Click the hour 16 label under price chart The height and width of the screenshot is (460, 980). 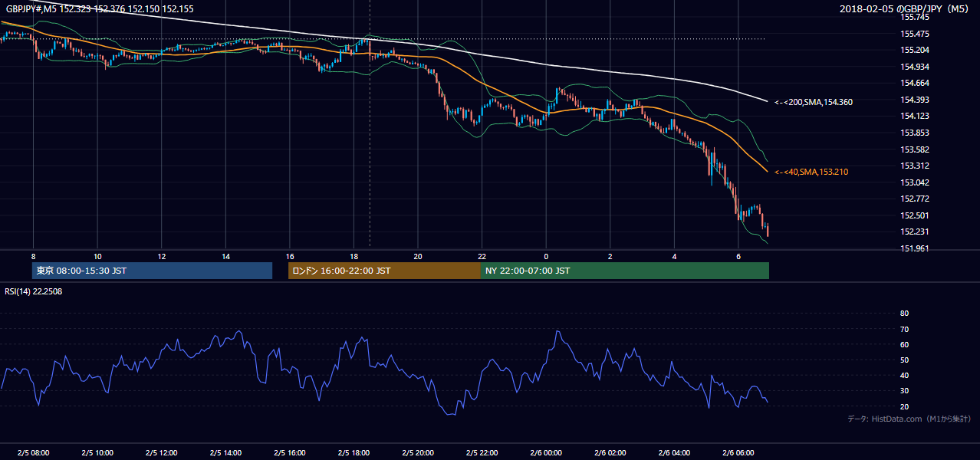[289, 256]
